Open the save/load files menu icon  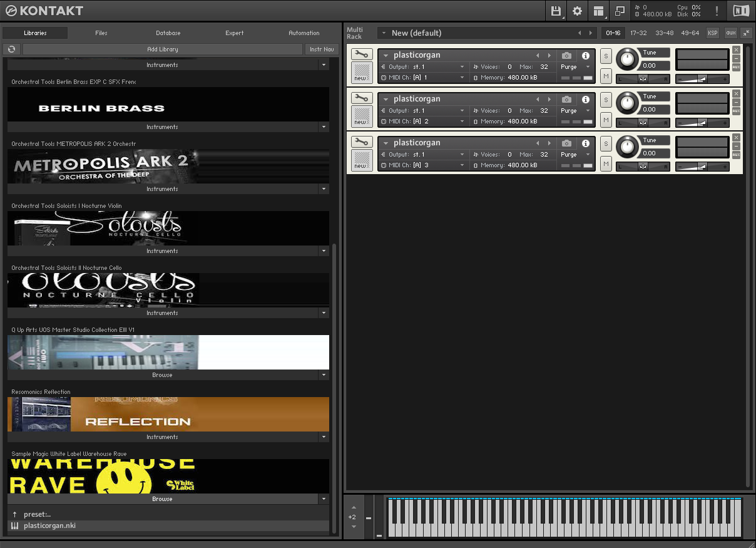click(556, 11)
